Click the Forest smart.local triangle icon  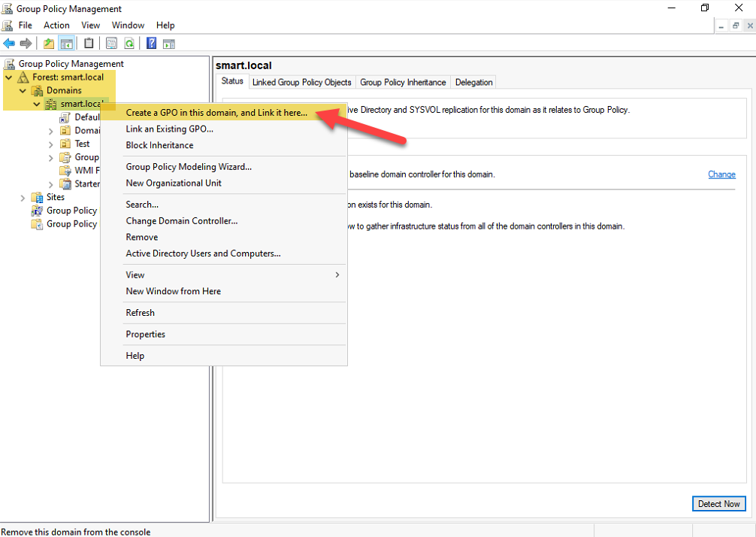pyautogui.click(x=23, y=77)
